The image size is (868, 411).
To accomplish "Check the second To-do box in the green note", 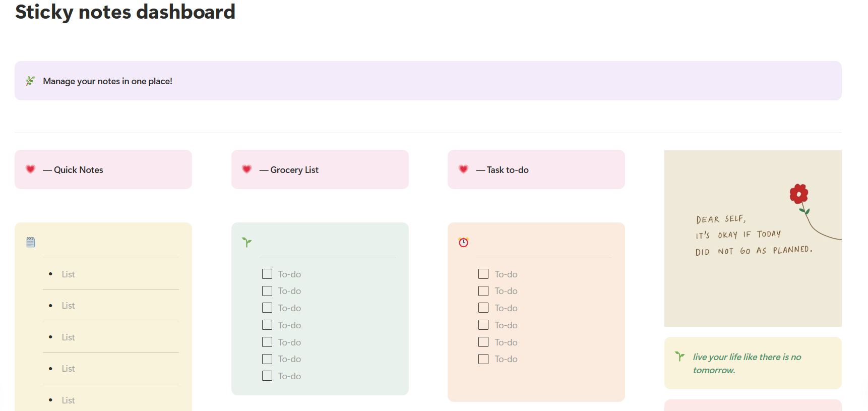I will pyautogui.click(x=267, y=291).
